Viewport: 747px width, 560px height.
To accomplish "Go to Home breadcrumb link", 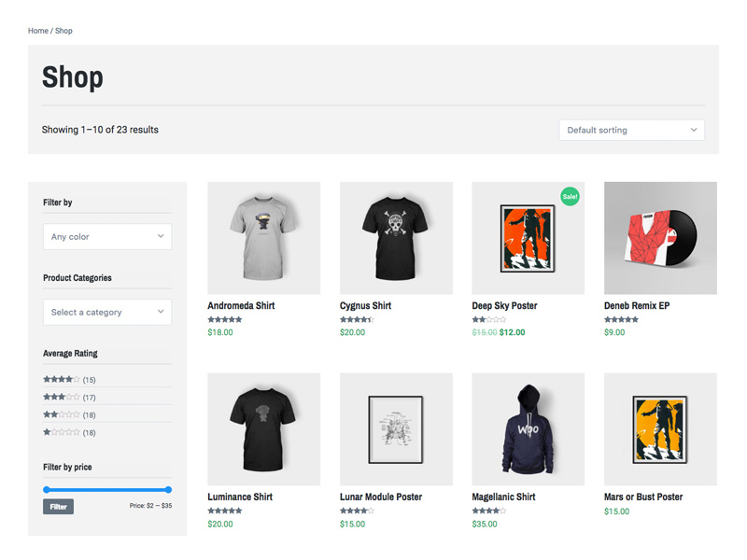I will click(37, 31).
